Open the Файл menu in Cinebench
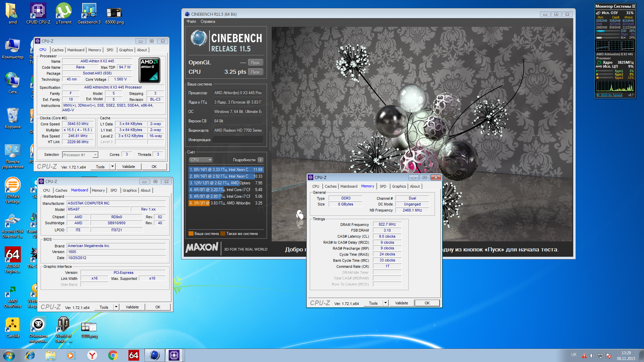 pyautogui.click(x=191, y=21)
